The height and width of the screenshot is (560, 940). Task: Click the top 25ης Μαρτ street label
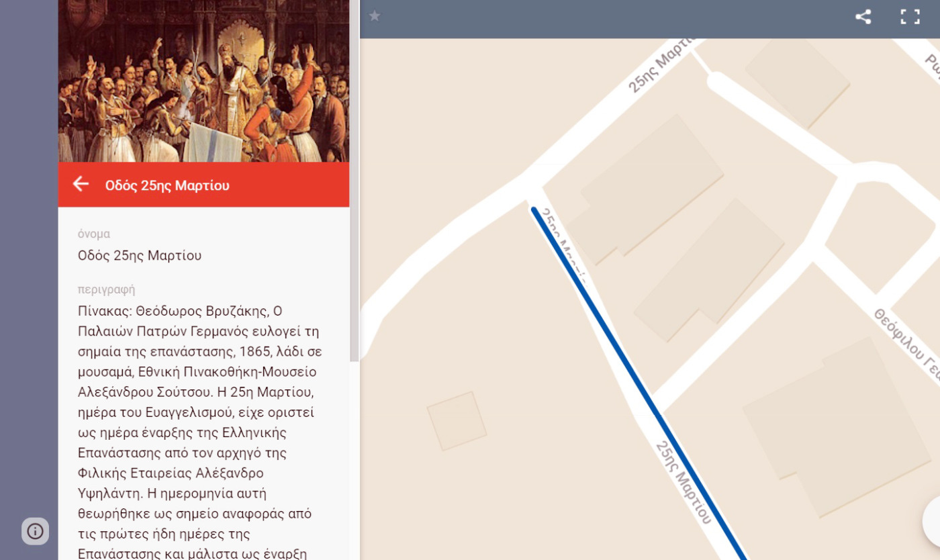point(661,65)
